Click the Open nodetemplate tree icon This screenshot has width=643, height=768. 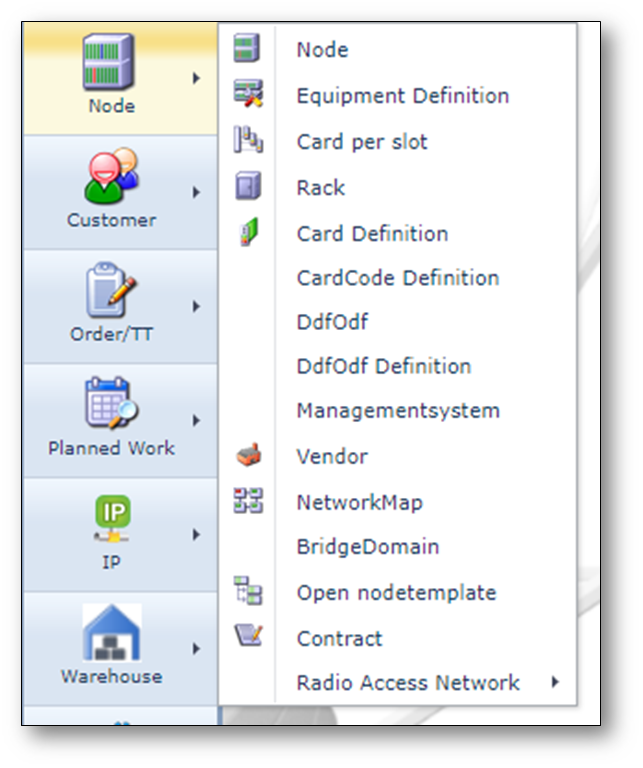(247, 592)
